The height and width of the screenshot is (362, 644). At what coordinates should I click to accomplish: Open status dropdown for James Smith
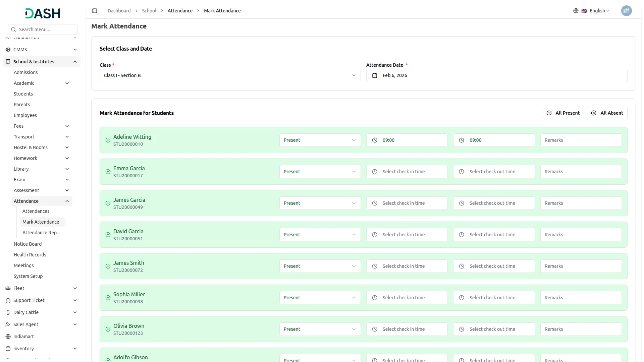320,266
